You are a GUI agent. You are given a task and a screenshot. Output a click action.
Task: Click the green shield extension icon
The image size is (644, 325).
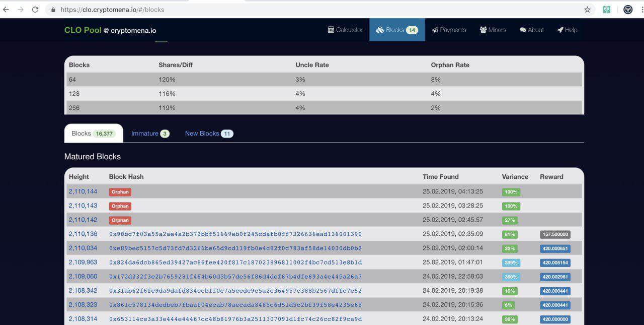[x=607, y=10]
